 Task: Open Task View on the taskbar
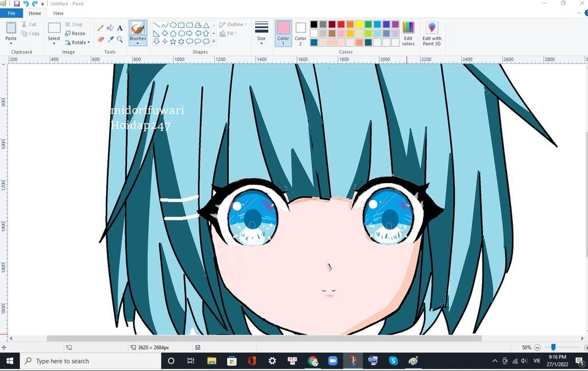(191, 361)
